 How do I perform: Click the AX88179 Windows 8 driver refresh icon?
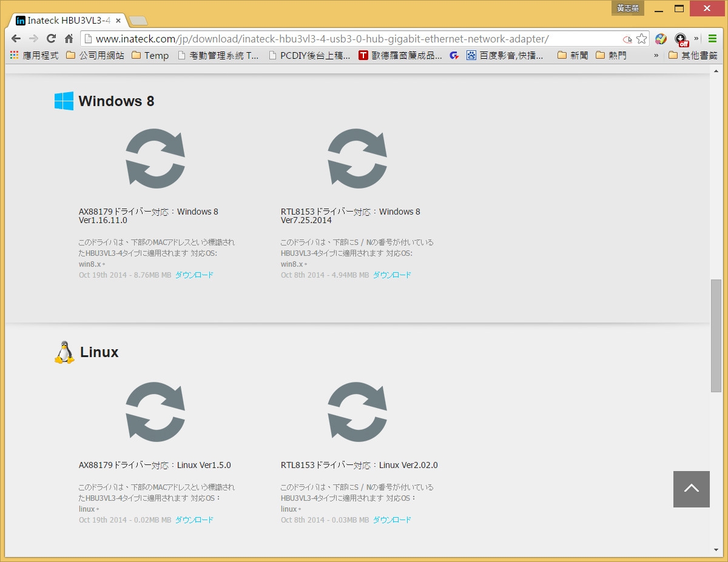155,158
